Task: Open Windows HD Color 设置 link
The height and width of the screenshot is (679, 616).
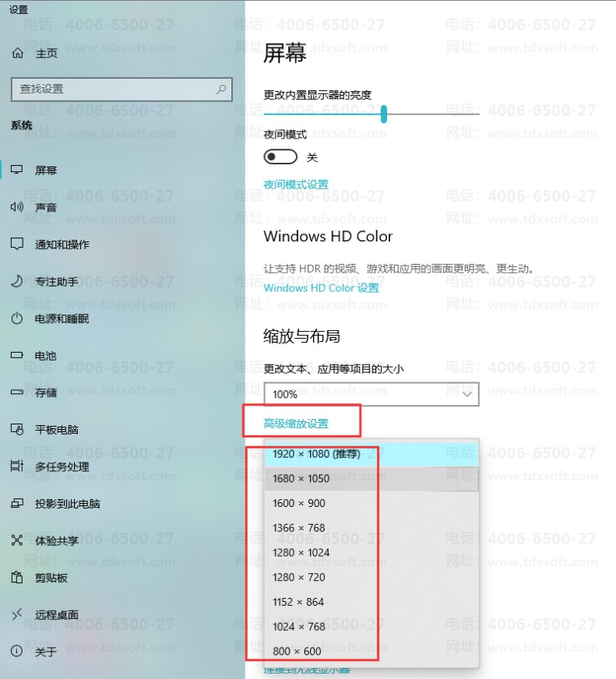Action: [x=322, y=288]
